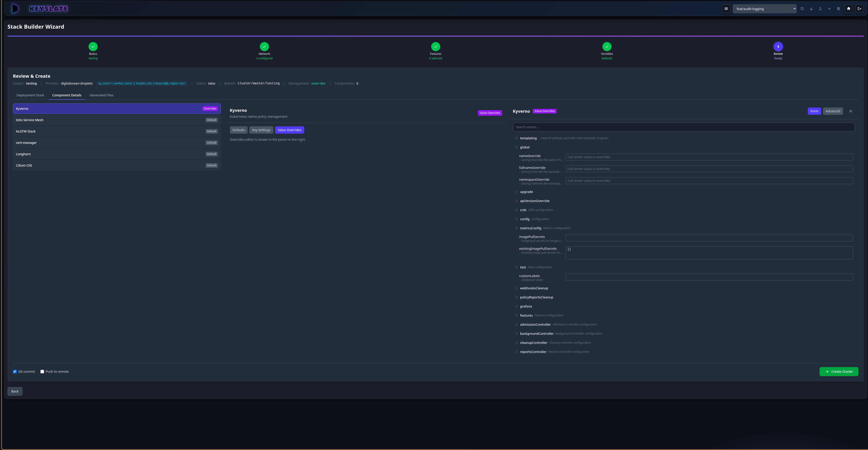This screenshot has width=868, height=450.
Task: Click the Back button
Action: (x=15, y=391)
